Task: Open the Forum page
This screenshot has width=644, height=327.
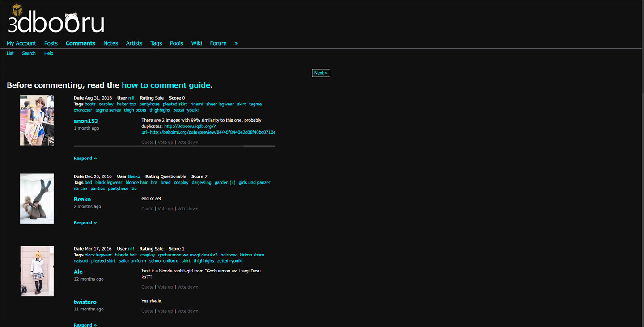Action: pyautogui.click(x=218, y=43)
